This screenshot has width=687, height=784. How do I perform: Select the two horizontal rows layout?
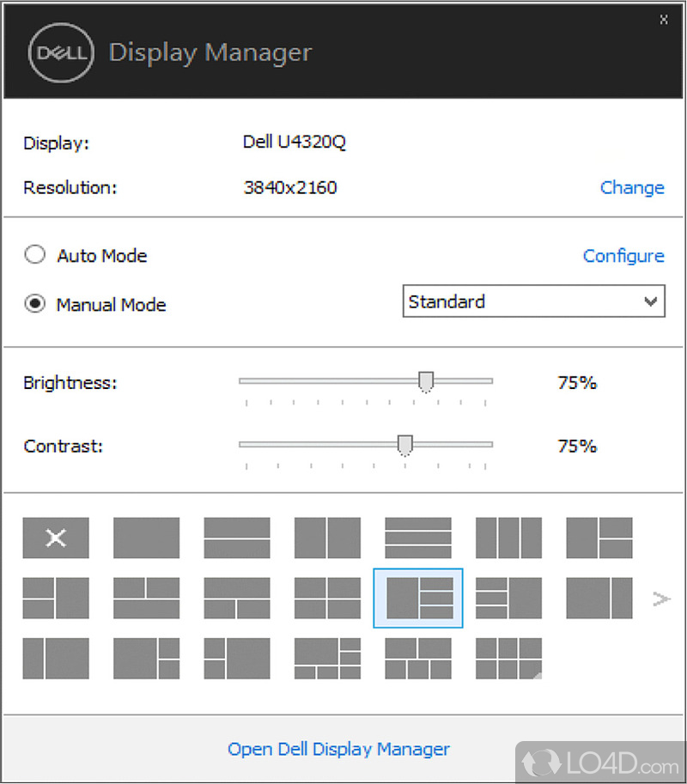click(237, 538)
